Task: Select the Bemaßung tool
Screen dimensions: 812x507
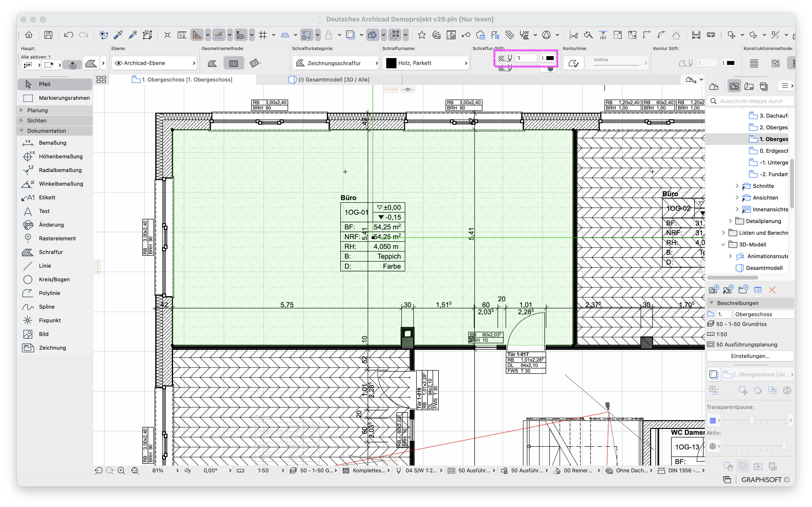Action: [x=55, y=143]
